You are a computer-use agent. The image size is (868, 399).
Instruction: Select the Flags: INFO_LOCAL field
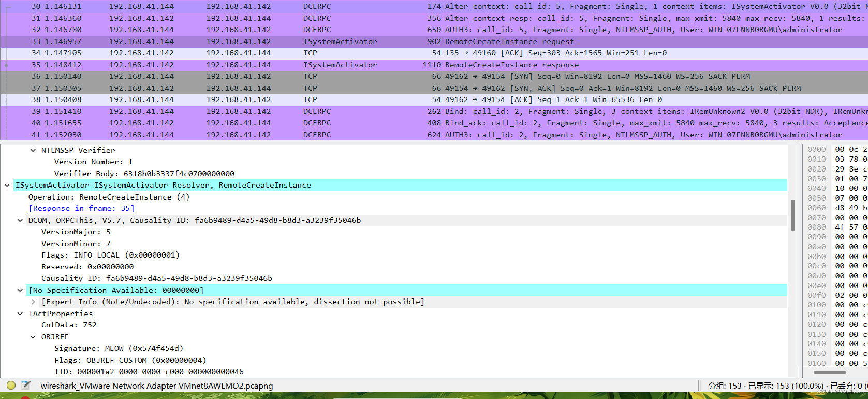click(x=110, y=255)
